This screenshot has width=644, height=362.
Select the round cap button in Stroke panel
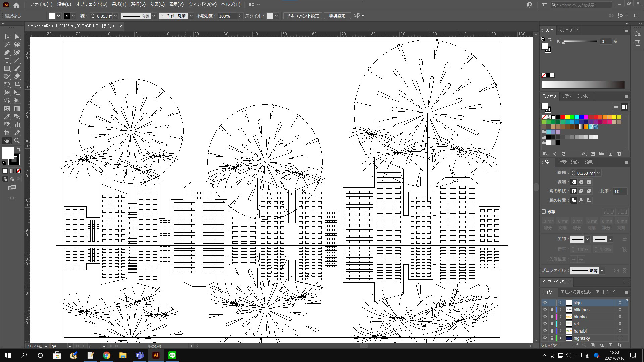(581, 182)
